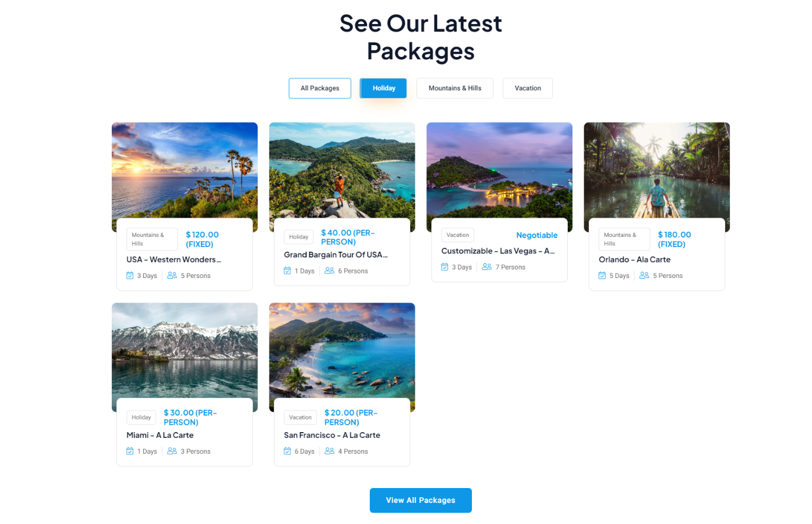Click calendar icon on San Francisco card

click(288, 452)
